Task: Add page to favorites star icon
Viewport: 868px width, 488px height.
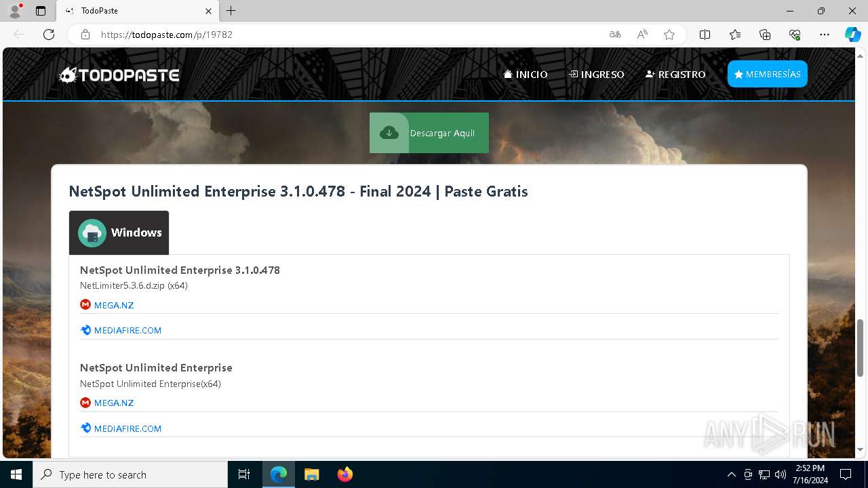Action: pos(669,35)
